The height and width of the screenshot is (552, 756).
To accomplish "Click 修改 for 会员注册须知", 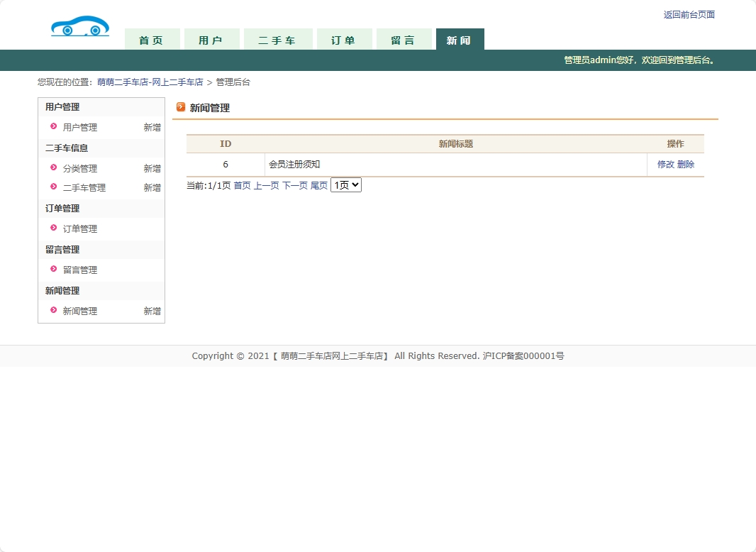I will 665,165.
